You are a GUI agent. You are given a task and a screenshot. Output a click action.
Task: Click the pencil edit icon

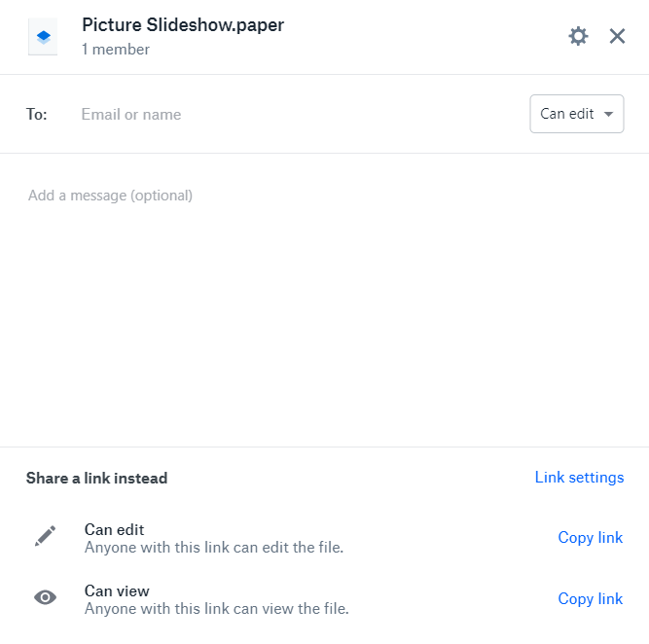coord(45,536)
